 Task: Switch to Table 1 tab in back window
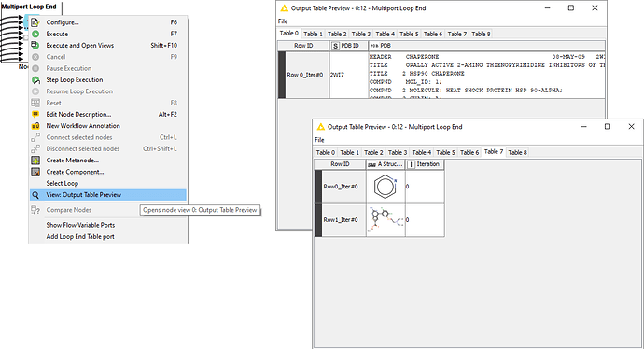click(x=313, y=35)
